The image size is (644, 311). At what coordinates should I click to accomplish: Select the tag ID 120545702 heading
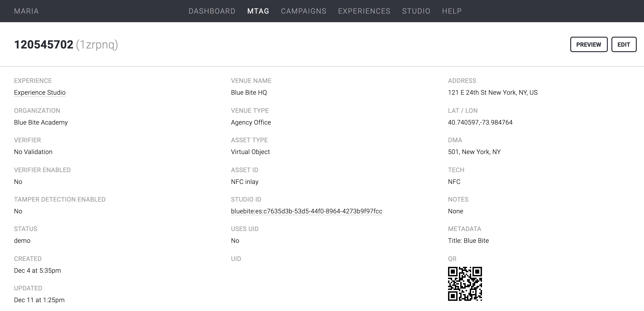click(x=43, y=45)
